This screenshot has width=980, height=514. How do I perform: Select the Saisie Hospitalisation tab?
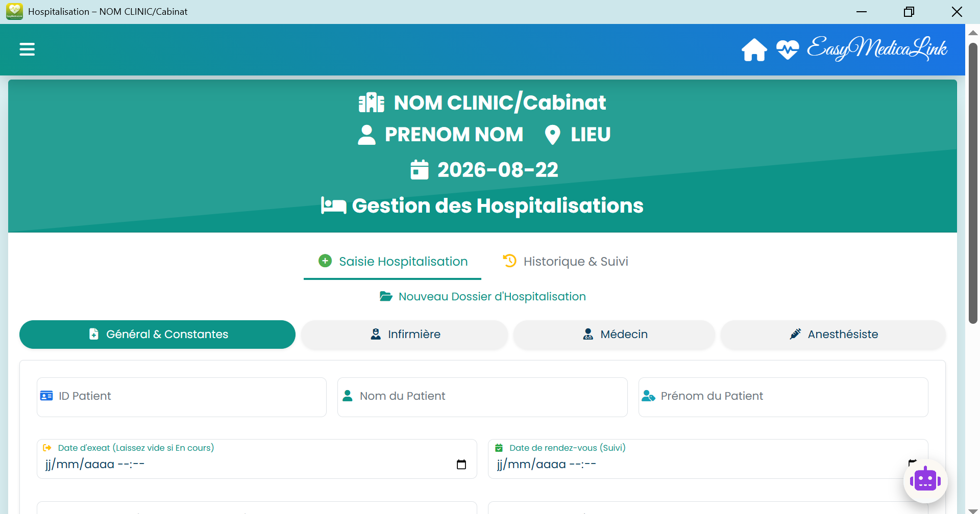pyautogui.click(x=393, y=262)
